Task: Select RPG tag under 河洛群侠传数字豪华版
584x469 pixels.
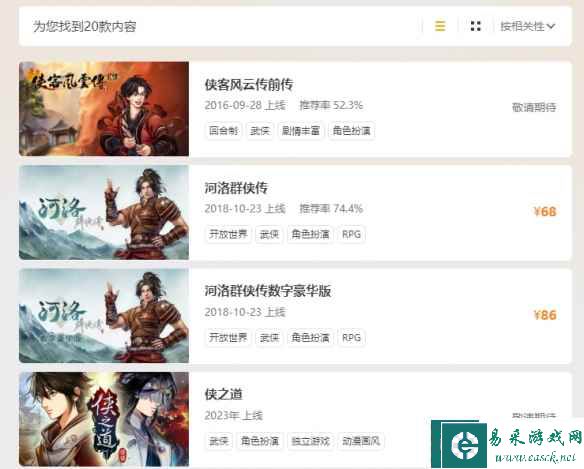Action: pos(351,338)
